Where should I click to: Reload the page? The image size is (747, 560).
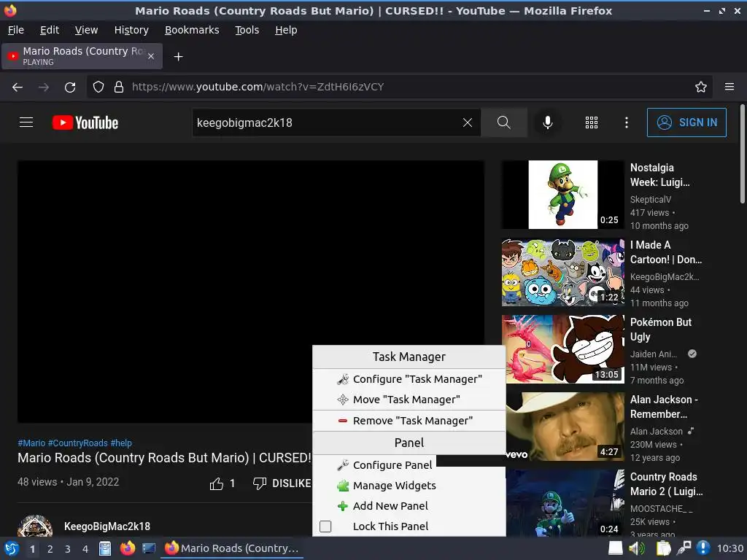pyautogui.click(x=70, y=87)
